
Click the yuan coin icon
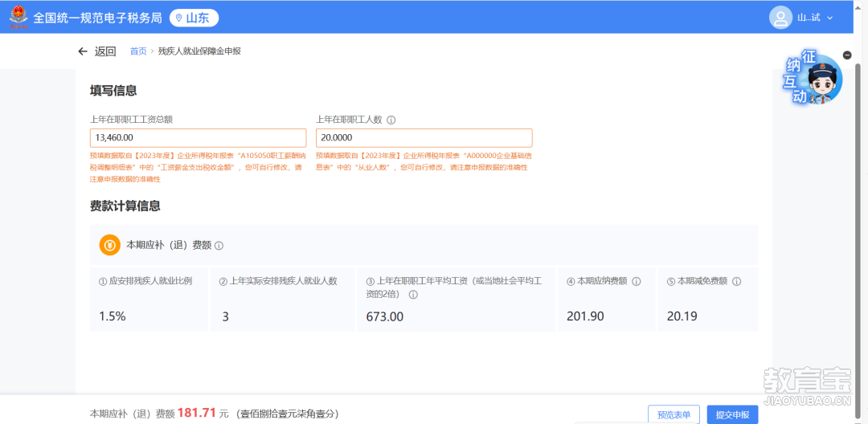coord(109,245)
